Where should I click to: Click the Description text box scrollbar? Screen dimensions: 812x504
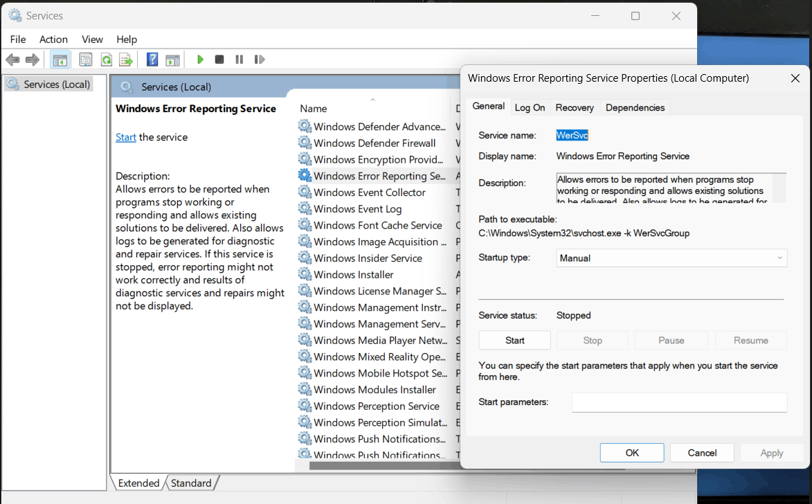pyautogui.click(x=779, y=188)
